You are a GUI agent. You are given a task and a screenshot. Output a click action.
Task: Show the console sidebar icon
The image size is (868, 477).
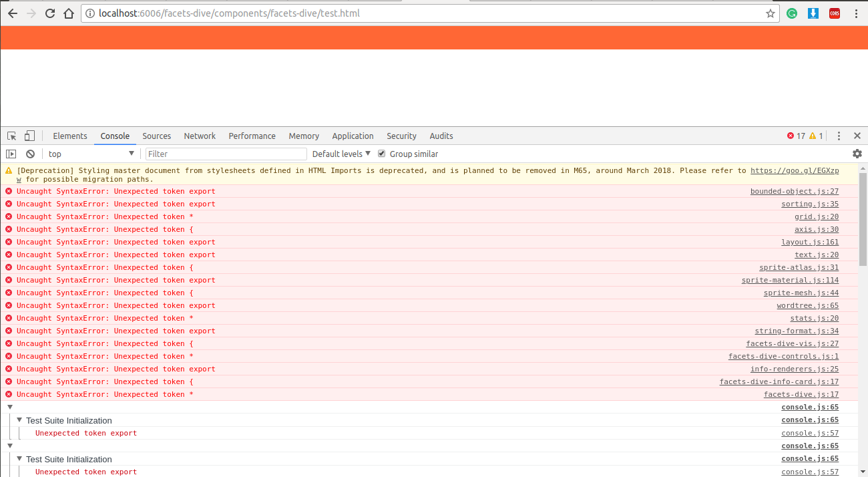click(x=11, y=154)
